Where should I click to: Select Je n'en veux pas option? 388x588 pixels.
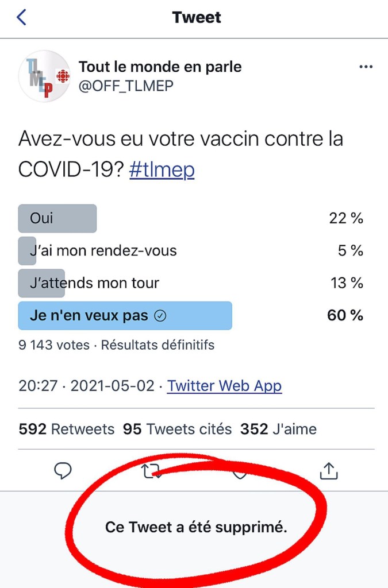click(x=125, y=316)
